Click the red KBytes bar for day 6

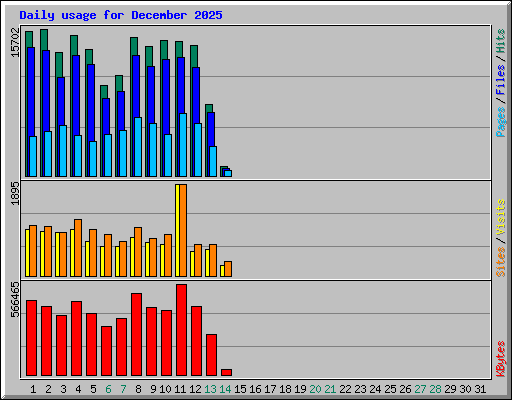coord(106,351)
